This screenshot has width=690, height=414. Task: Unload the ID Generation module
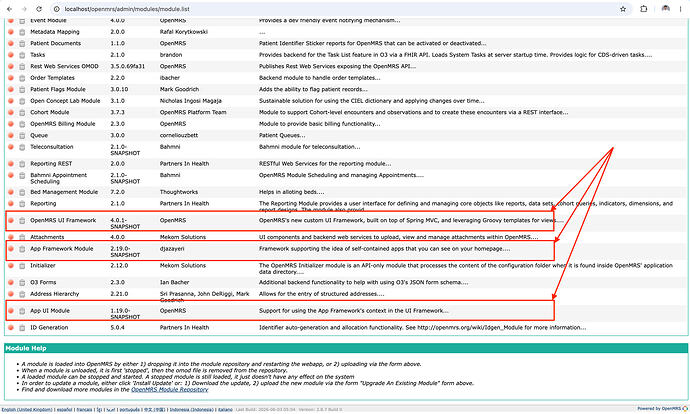pos(22,328)
